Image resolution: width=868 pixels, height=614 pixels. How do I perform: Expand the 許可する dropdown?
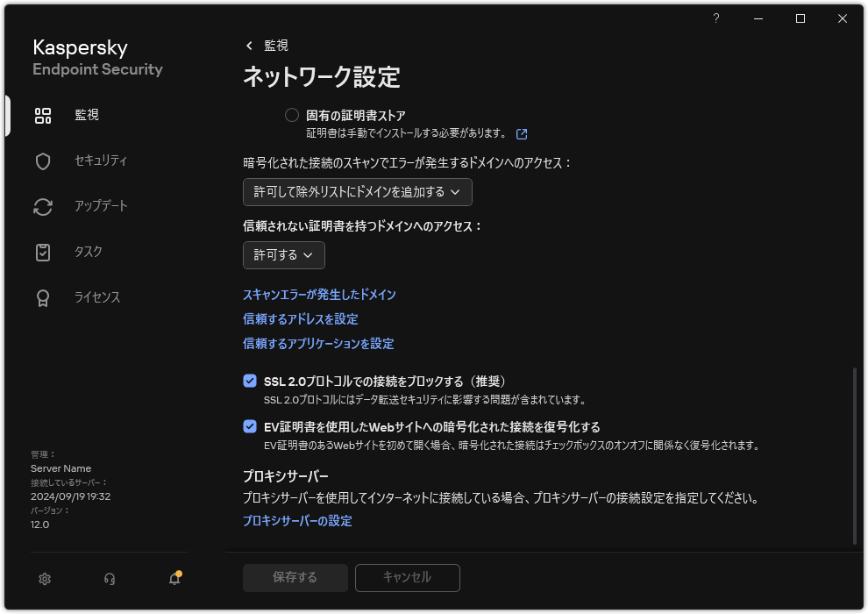pyautogui.click(x=282, y=255)
